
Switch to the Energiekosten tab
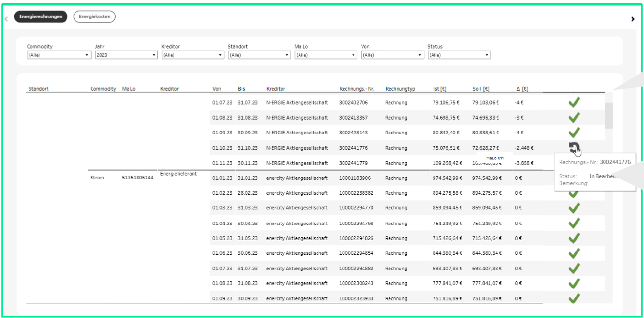click(x=94, y=16)
